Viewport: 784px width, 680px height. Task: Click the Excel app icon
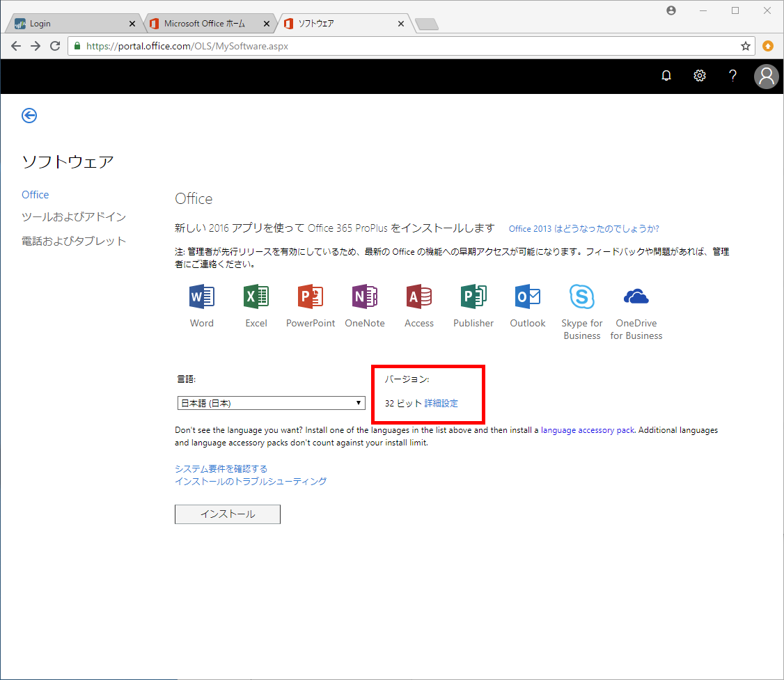click(256, 296)
